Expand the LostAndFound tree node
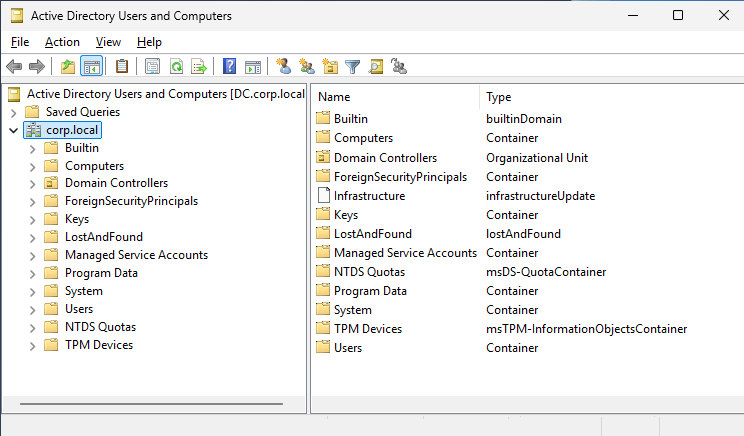The height and width of the screenshot is (436, 744). [x=32, y=238]
